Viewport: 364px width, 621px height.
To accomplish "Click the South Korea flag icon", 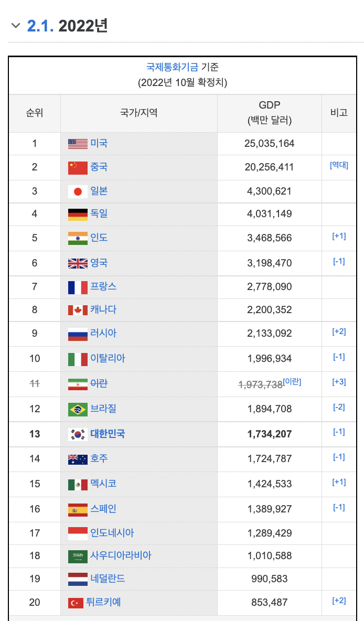I will click(78, 434).
